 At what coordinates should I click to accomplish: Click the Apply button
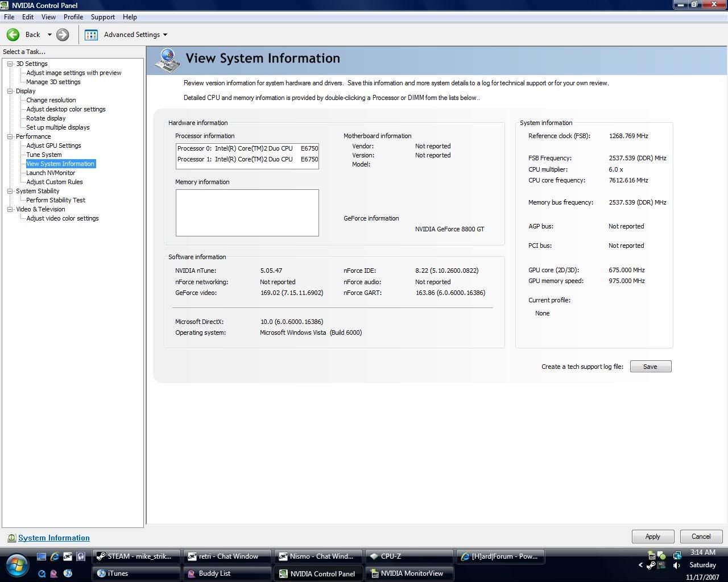pyautogui.click(x=653, y=537)
